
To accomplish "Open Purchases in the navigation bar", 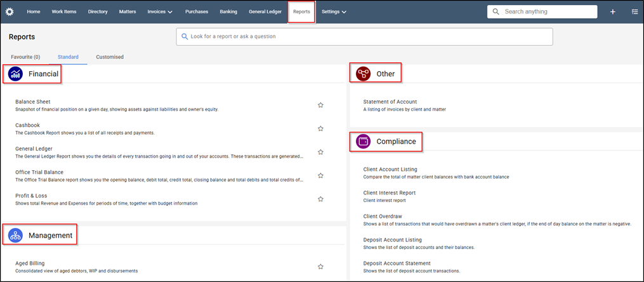I will (x=196, y=12).
